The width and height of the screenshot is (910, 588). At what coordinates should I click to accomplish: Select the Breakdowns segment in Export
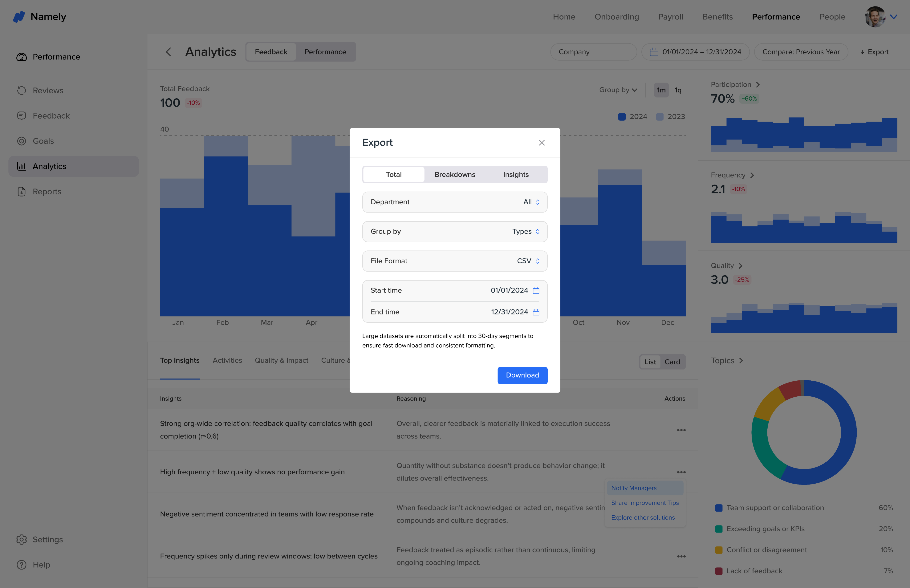click(x=455, y=175)
